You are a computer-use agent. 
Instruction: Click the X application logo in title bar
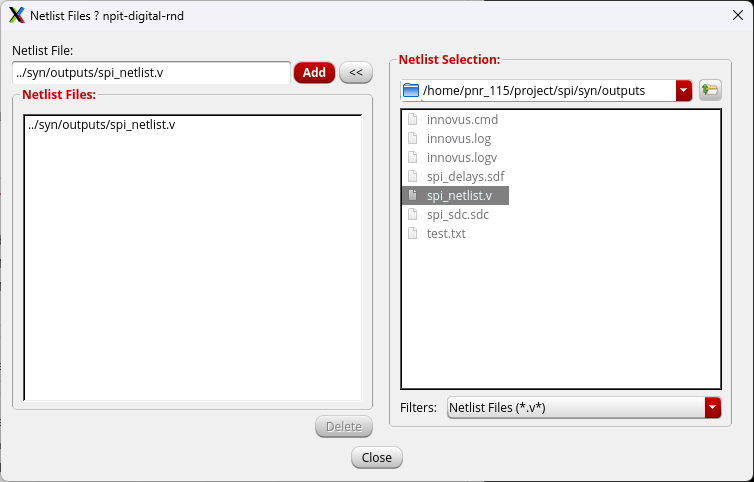coord(17,15)
